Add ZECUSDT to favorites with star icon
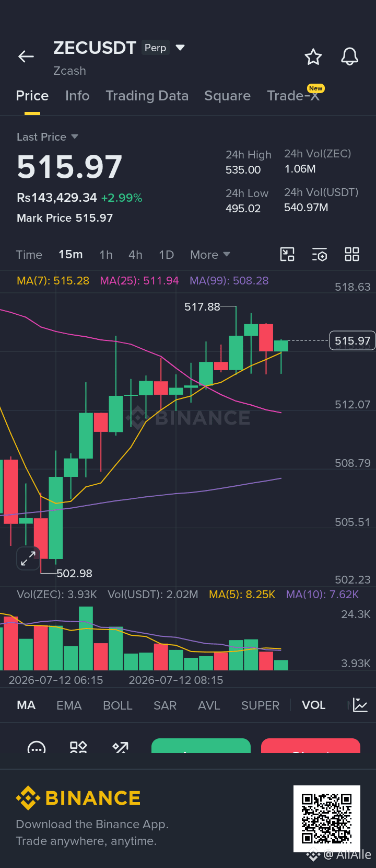376x868 pixels. click(313, 56)
